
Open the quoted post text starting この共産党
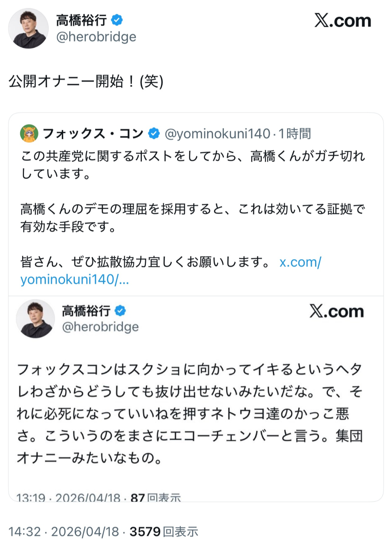tap(192, 165)
